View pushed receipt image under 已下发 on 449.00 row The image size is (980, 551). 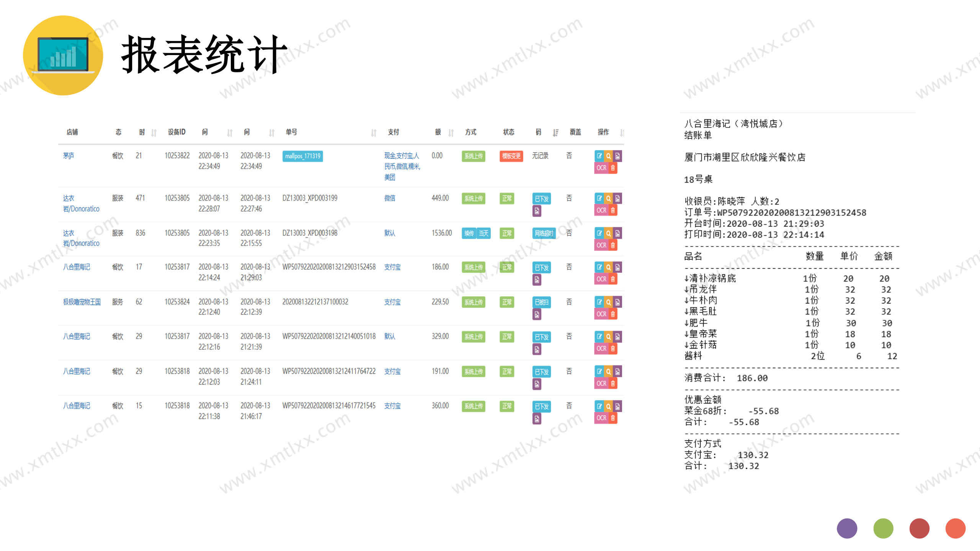point(537,211)
